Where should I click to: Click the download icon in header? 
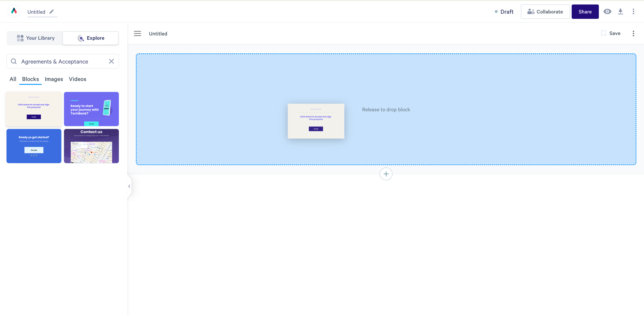[x=620, y=11]
